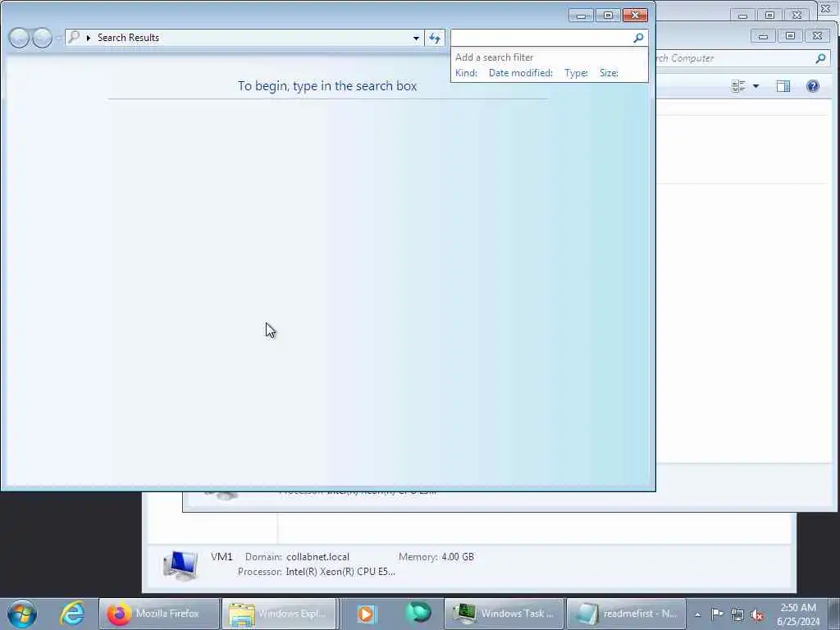
Task: Switch to Windows Explorer taskbar button
Action: coord(279,614)
